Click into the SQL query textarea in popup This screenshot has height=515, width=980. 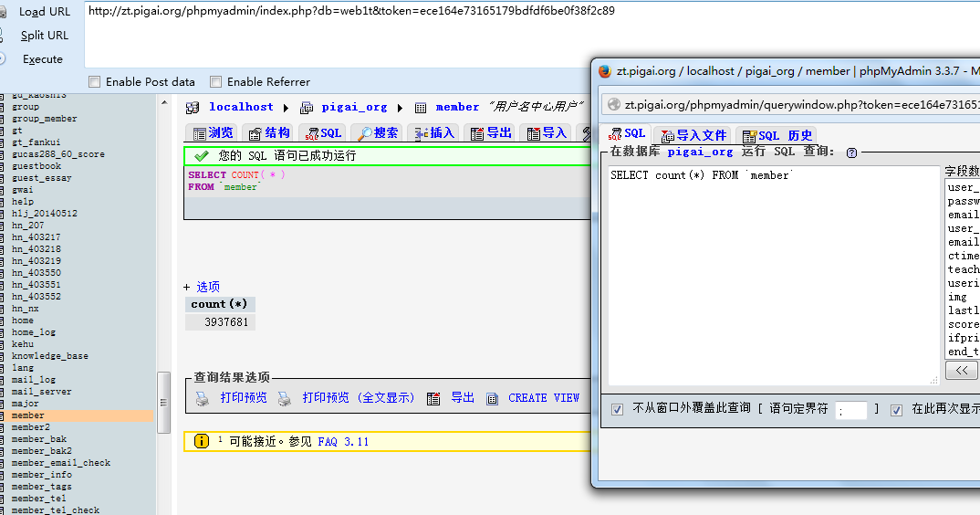(x=774, y=276)
